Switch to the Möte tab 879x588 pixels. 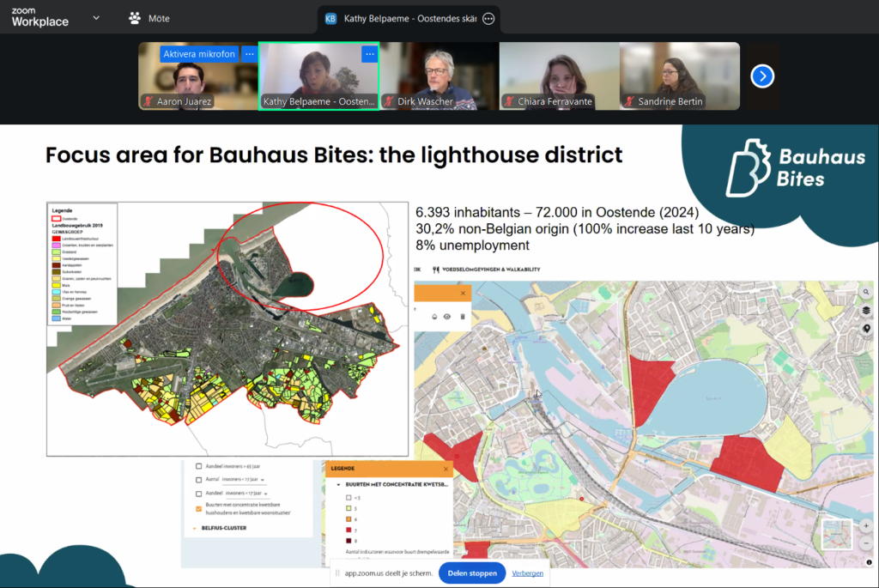149,18
